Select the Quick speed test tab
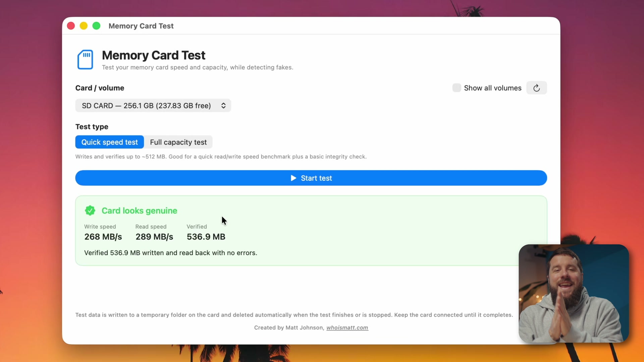This screenshot has height=362, width=644. coord(110,142)
